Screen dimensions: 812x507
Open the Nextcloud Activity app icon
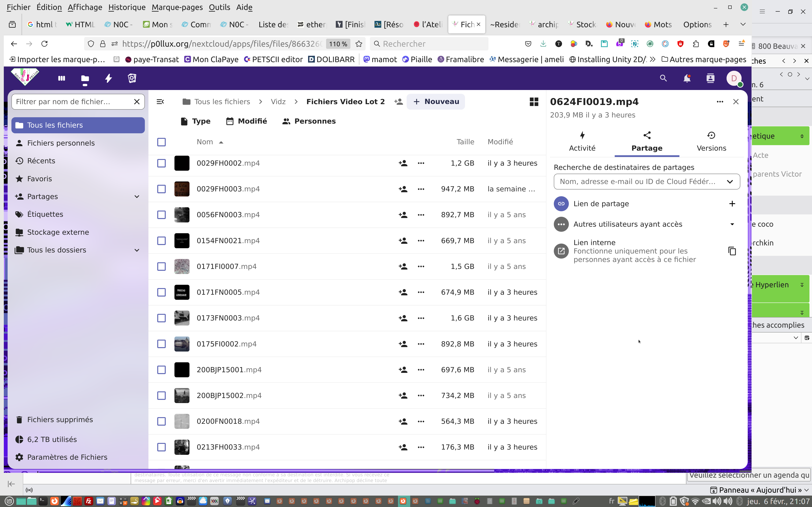[x=108, y=78]
